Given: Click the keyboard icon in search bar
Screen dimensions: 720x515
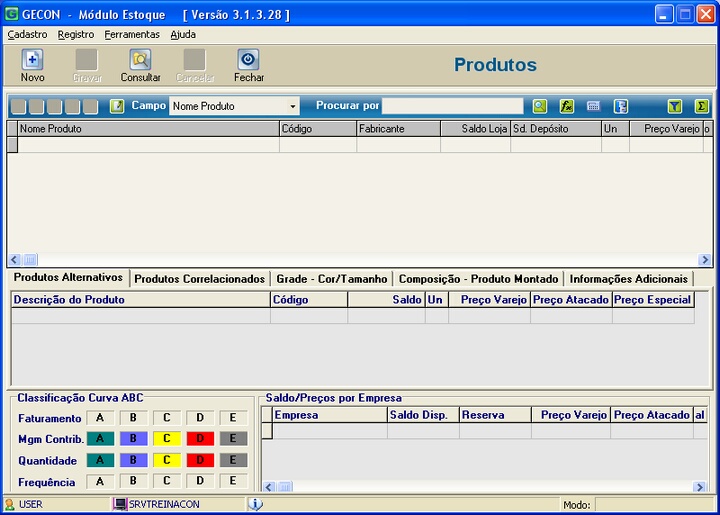Looking at the screenshot, I should [593, 106].
